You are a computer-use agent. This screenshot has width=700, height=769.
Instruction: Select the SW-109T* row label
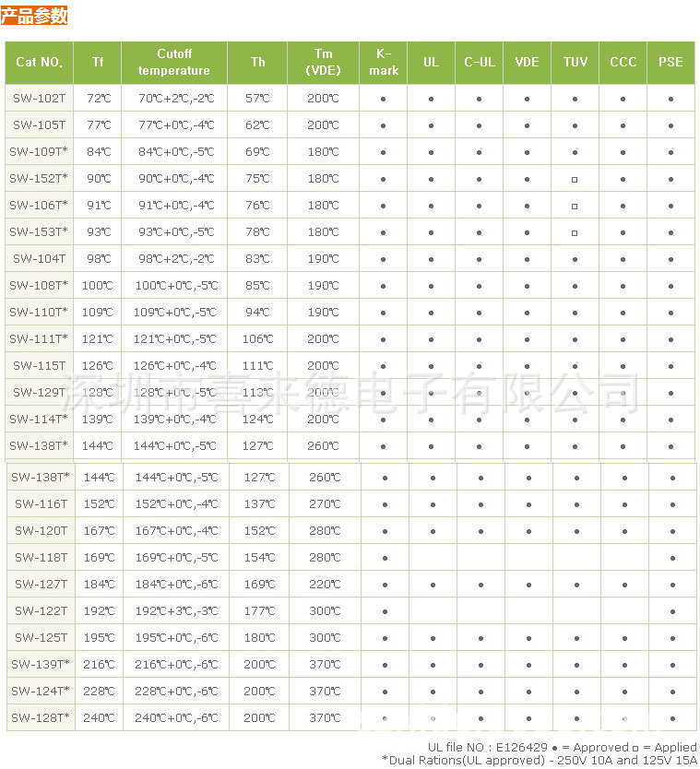(x=40, y=151)
